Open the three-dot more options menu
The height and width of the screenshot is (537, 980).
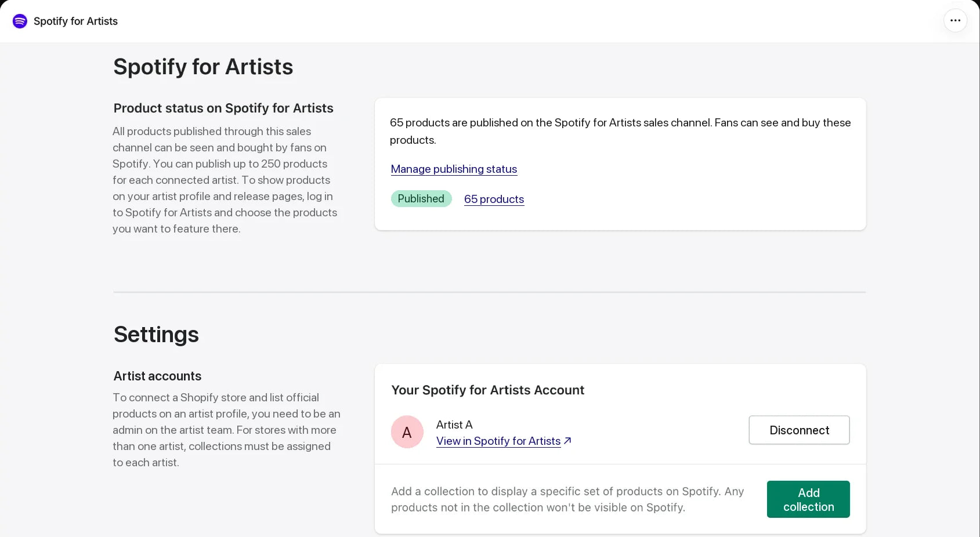(x=955, y=21)
